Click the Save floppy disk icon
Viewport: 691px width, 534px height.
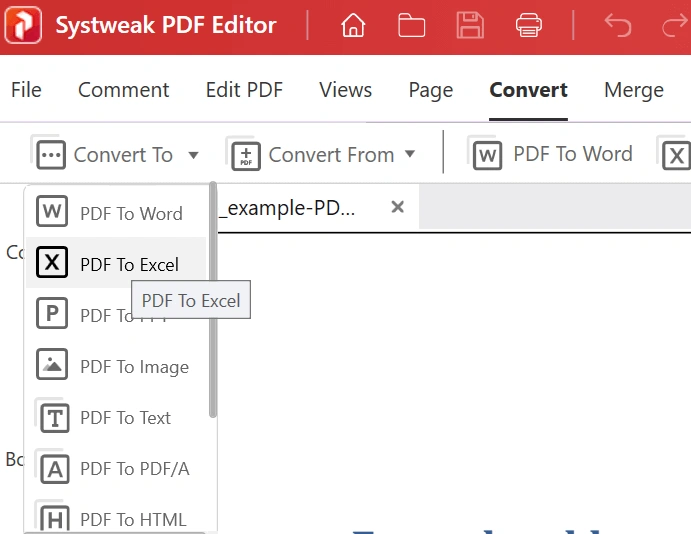[x=470, y=25]
